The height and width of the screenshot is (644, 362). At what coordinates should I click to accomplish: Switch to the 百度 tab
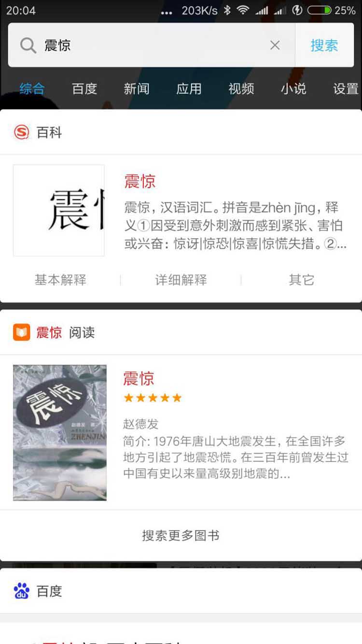[x=84, y=89]
